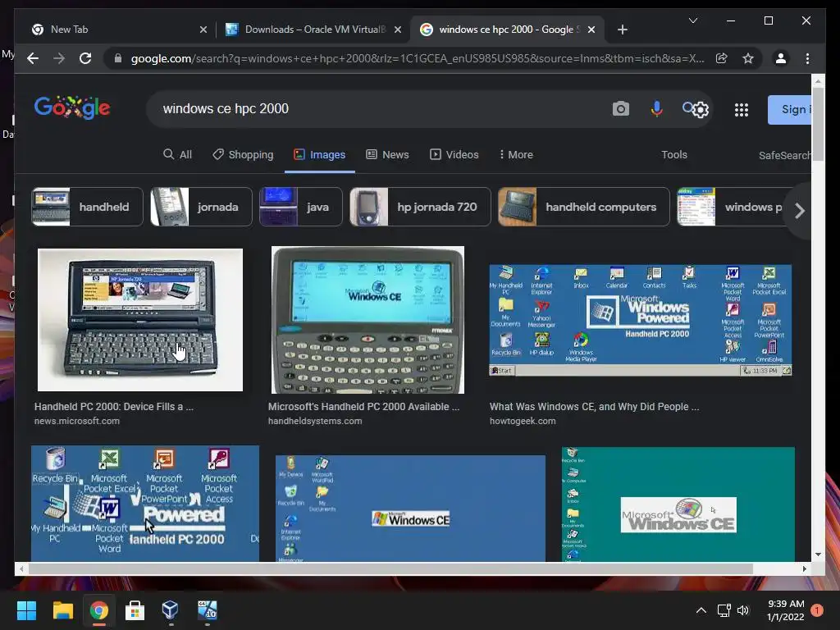Switch to the All results tab
The image size is (840, 630).
point(177,154)
